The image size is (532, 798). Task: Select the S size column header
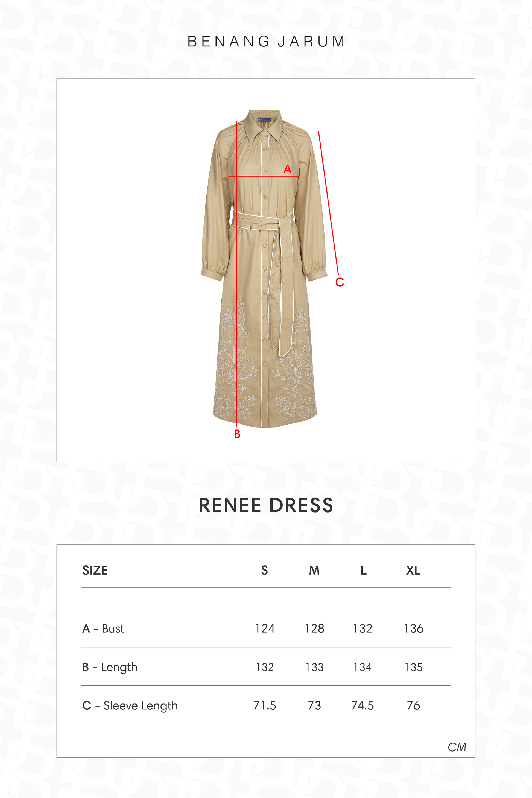264,570
